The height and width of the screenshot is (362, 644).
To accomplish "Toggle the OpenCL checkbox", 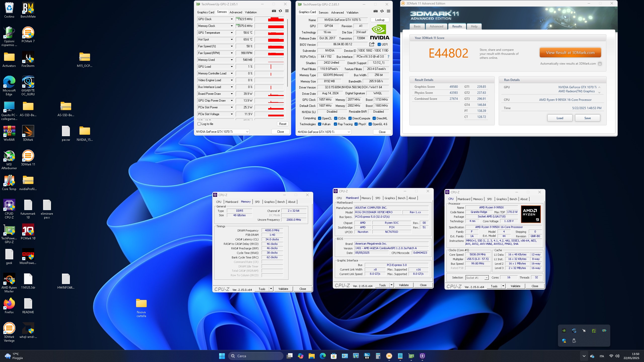I will point(319,118).
